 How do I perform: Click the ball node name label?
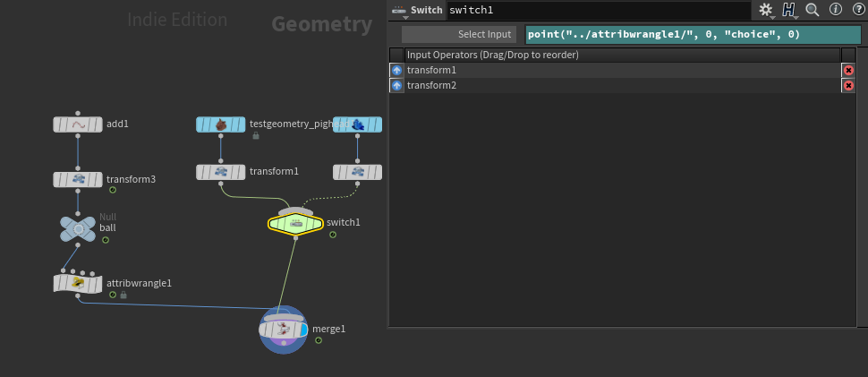coord(108,227)
